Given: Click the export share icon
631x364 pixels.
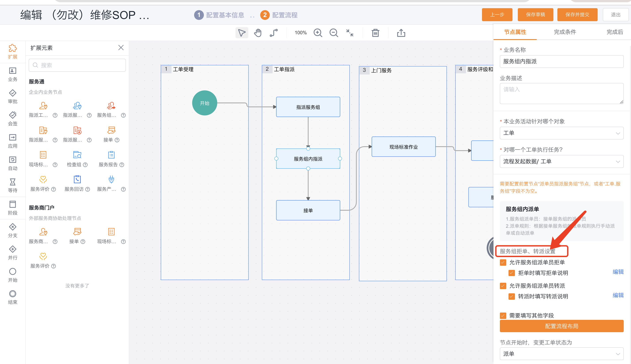Looking at the screenshot, I should (x=401, y=33).
